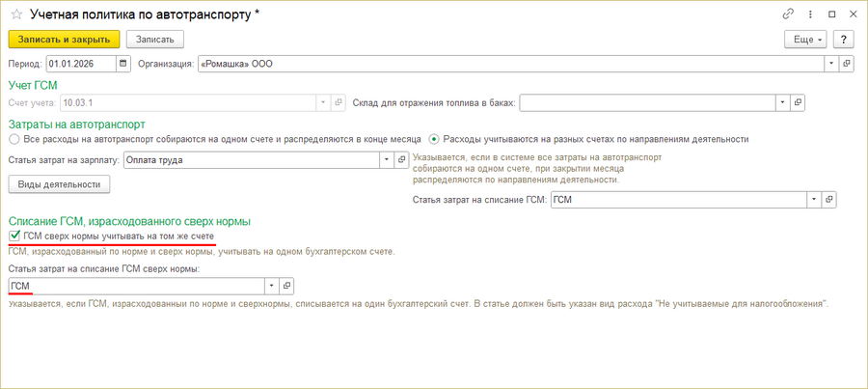Screen dimensions: 868x389
Task: Uncheck ГСМ сверх нормы учитывать на том же счете
Action: click(x=14, y=236)
